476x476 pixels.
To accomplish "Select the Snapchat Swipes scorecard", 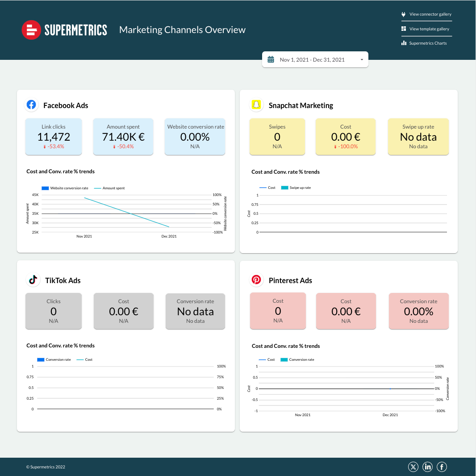I will pyautogui.click(x=277, y=137).
